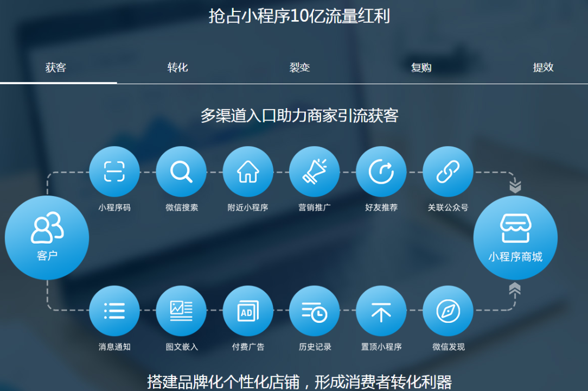
Task: Open the 微信发现 compass icon
Action: [448, 311]
